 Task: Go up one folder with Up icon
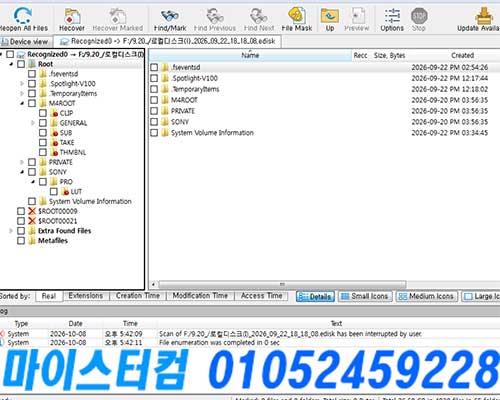330,15
